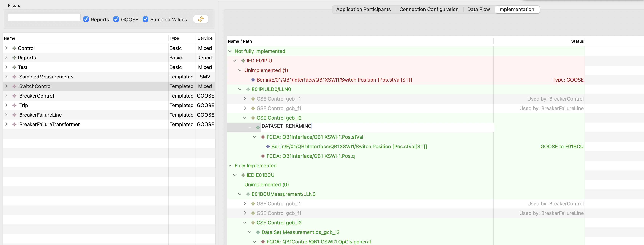Click the Status column header
The height and width of the screenshot is (245, 644).
click(x=539, y=41)
